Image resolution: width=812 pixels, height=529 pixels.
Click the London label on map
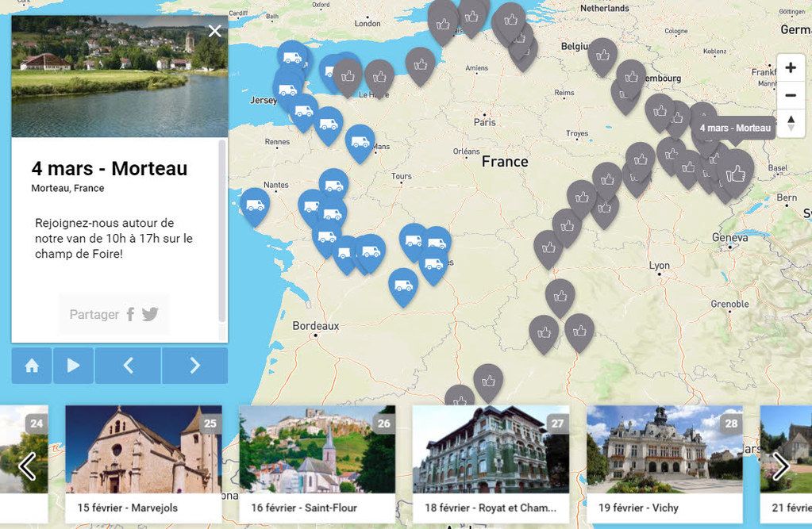[x=368, y=23]
